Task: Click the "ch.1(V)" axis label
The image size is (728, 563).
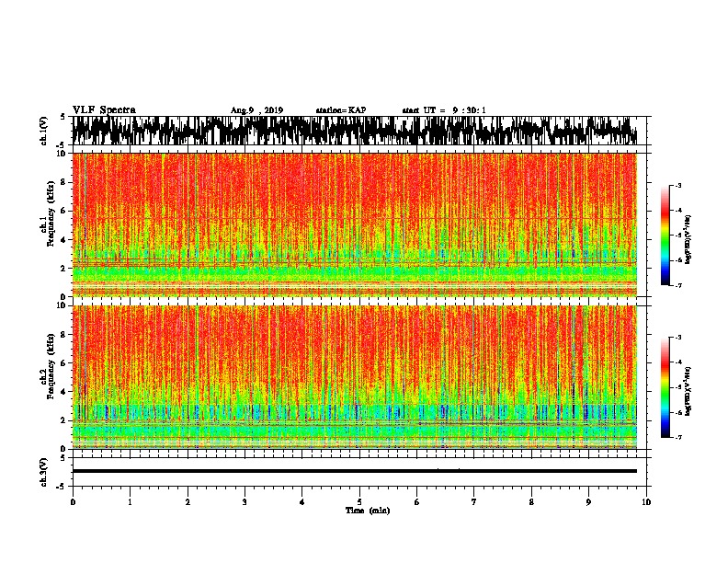Action: pyautogui.click(x=43, y=131)
